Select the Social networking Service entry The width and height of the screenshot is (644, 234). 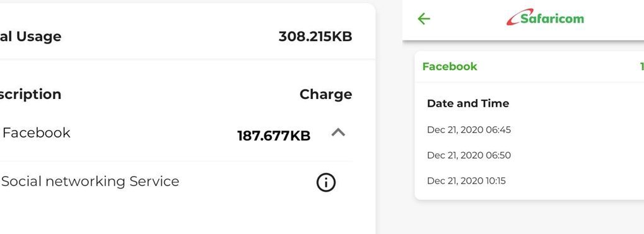[90, 181]
